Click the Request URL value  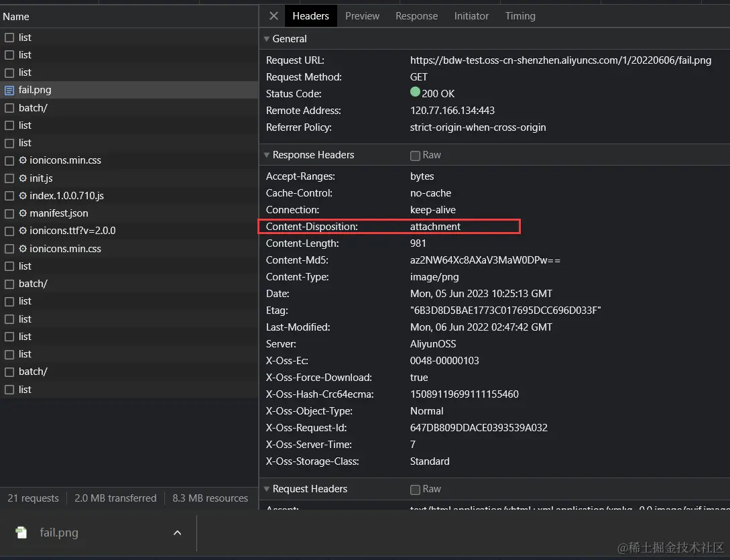tap(560, 60)
